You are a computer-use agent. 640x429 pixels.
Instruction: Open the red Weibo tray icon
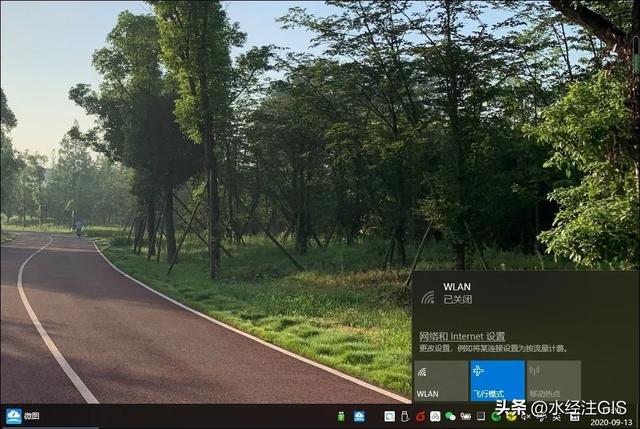(420, 417)
